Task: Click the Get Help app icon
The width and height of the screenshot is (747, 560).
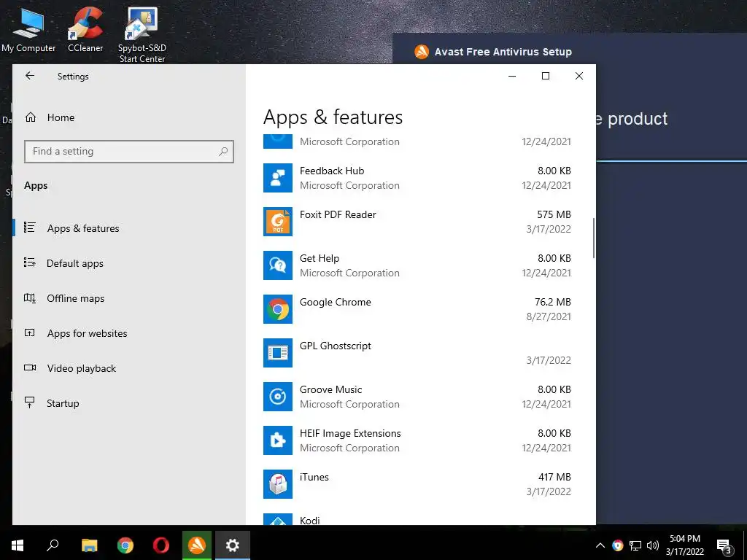Action: [278, 265]
